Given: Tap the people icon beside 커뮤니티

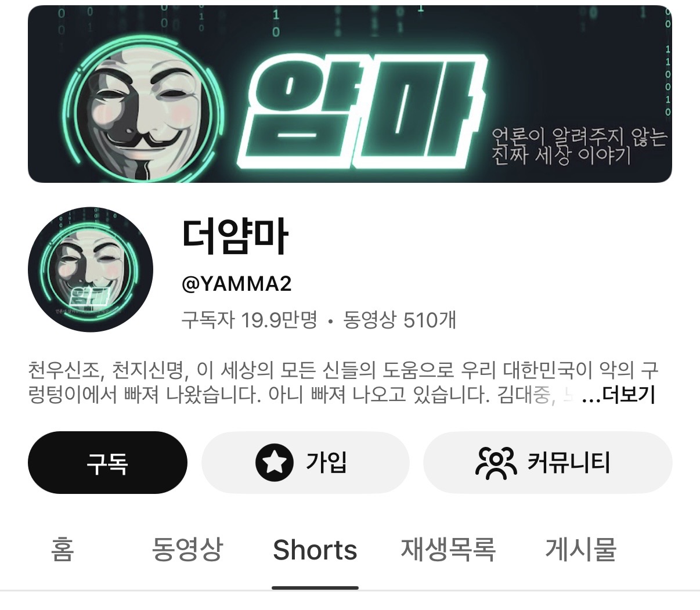Looking at the screenshot, I should [496, 463].
